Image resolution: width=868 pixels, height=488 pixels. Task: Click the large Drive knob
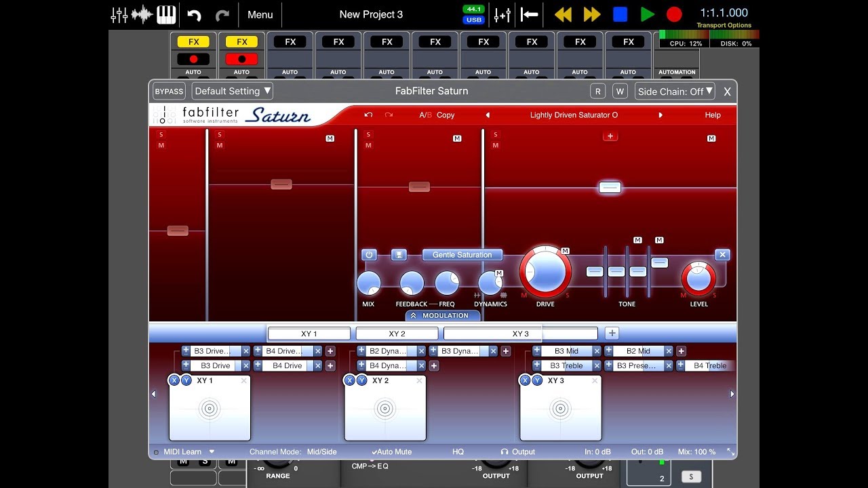coord(545,271)
